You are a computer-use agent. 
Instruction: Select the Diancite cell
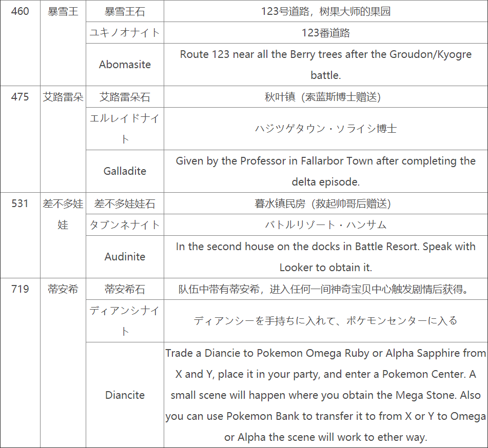tap(125, 395)
